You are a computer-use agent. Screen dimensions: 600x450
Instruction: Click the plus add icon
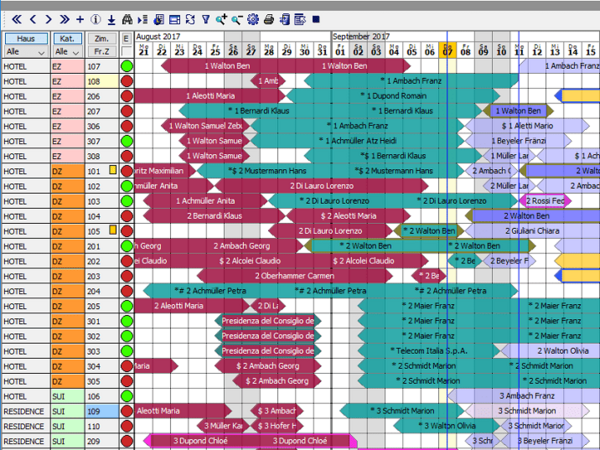coord(80,19)
